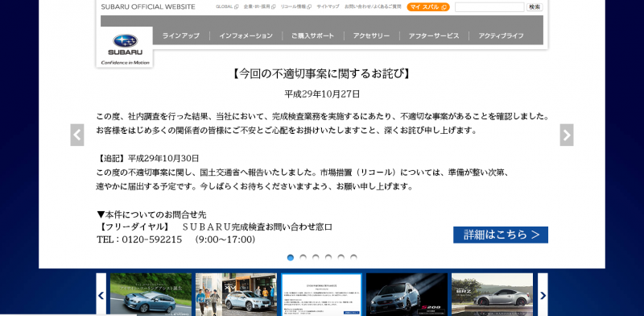Click phone number TEL：0120-592215
Image resolution: width=644 pixels, height=316 pixels.
coord(139,239)
